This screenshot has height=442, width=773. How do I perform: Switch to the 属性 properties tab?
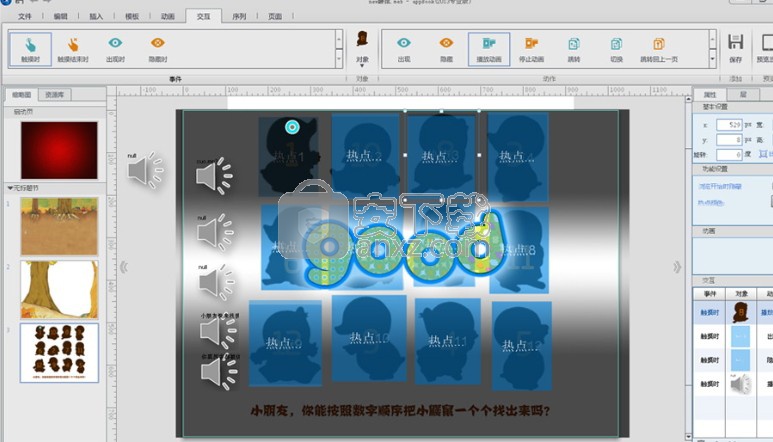coord(709,95)
